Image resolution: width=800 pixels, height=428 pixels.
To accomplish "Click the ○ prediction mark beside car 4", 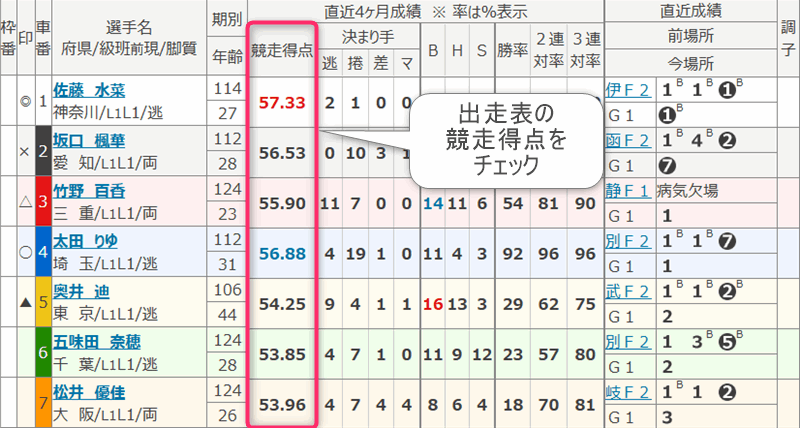I will pyautogui.click(x=26, y=252).
